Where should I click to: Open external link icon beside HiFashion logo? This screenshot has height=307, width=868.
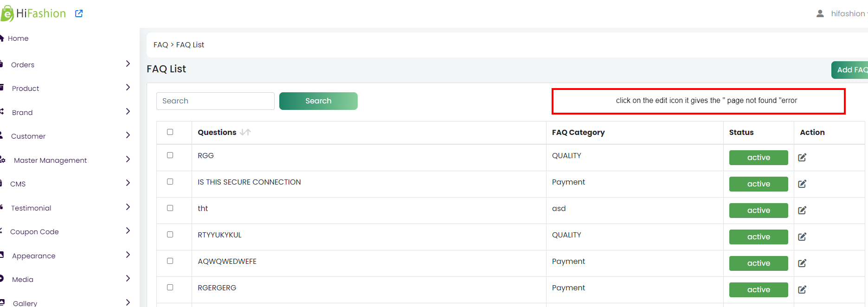point(79,13)
